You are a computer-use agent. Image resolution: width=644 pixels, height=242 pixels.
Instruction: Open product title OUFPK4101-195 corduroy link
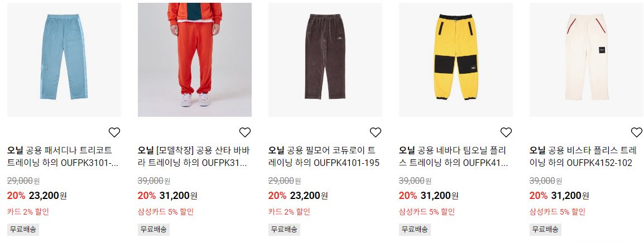click(324, 156)
